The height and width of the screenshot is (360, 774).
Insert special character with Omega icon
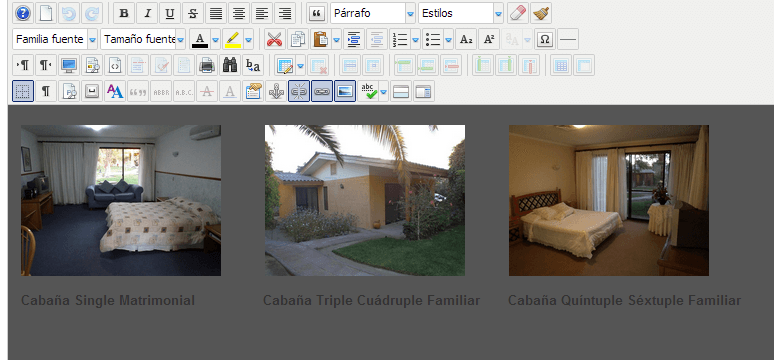pos(544,39)
